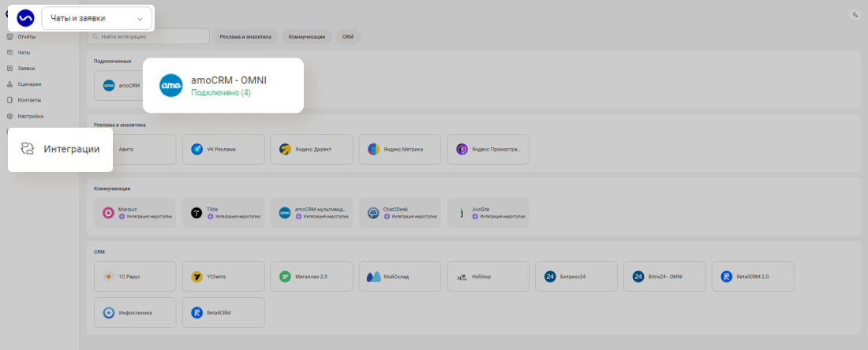Screen dimensions: 868x350
Task: Click the blue wave app logo
Action: pyautogui.click(x=25, y=18)
